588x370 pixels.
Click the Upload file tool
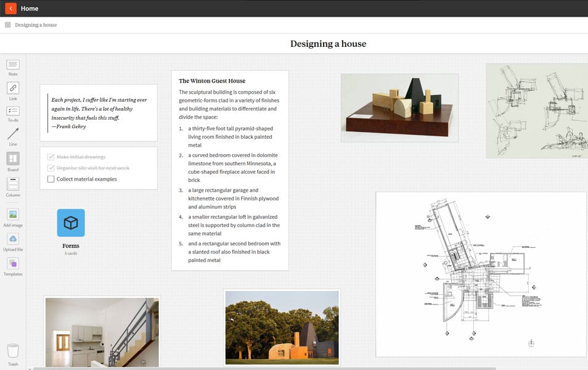12,241
